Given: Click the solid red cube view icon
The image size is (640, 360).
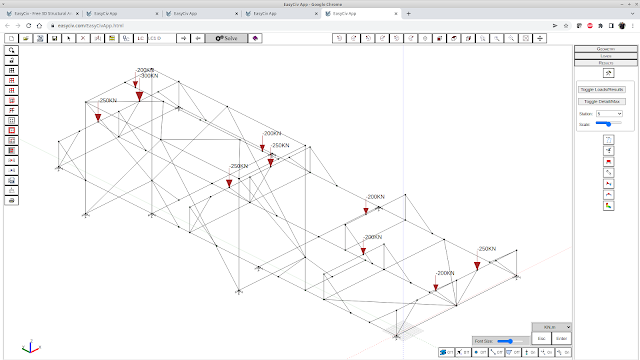Looking at the screenshot, I should point(440,38).
